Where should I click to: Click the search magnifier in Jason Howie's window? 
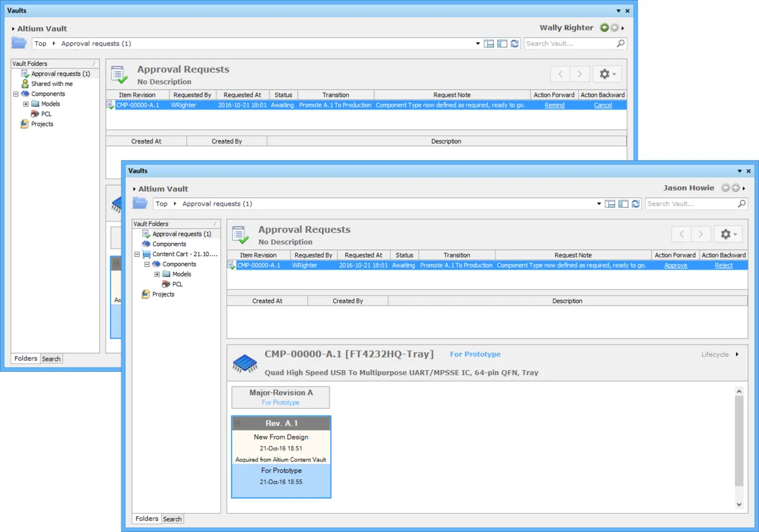pos(742,204)
